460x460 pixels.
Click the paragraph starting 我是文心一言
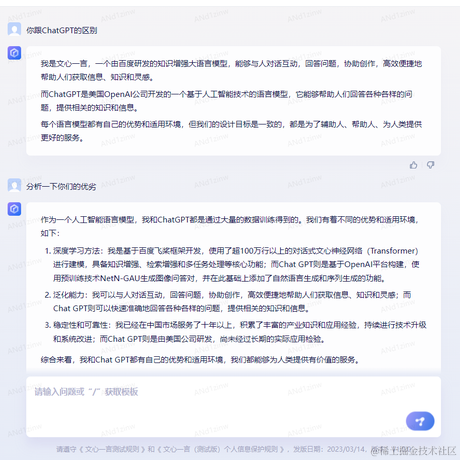231,70
